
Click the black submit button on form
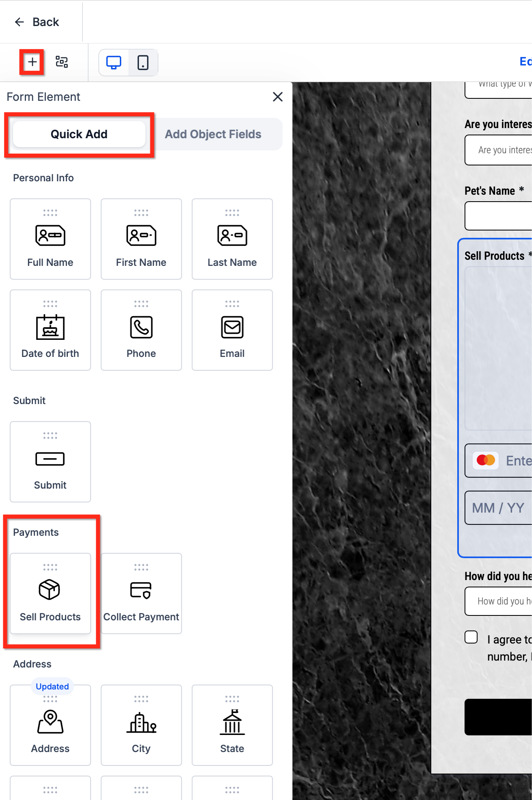498,717
